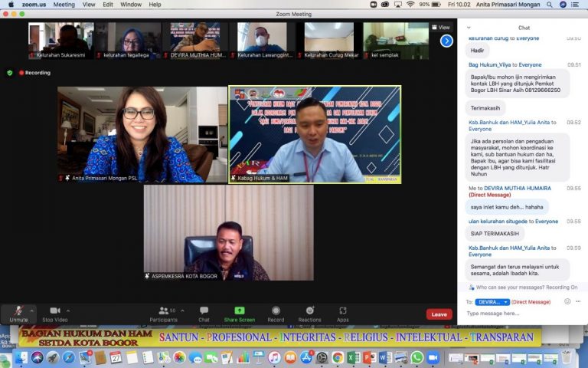Open WhatsApp from the Dock
588x368 pixels.
click(x=416, y=357)
